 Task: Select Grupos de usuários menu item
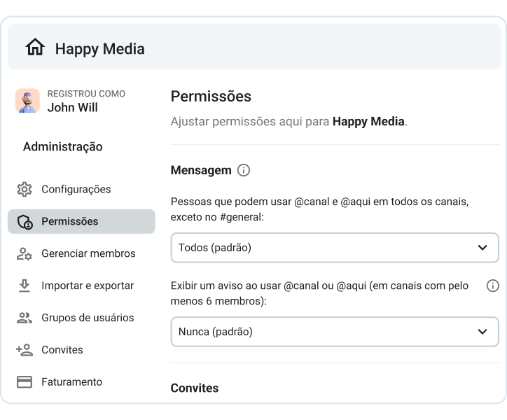[88, 318]
